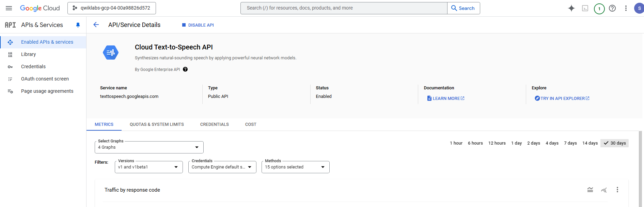Click the 'Cloud Text-to-Speech API' heading
644x207 pixels.
click(174, 47)
